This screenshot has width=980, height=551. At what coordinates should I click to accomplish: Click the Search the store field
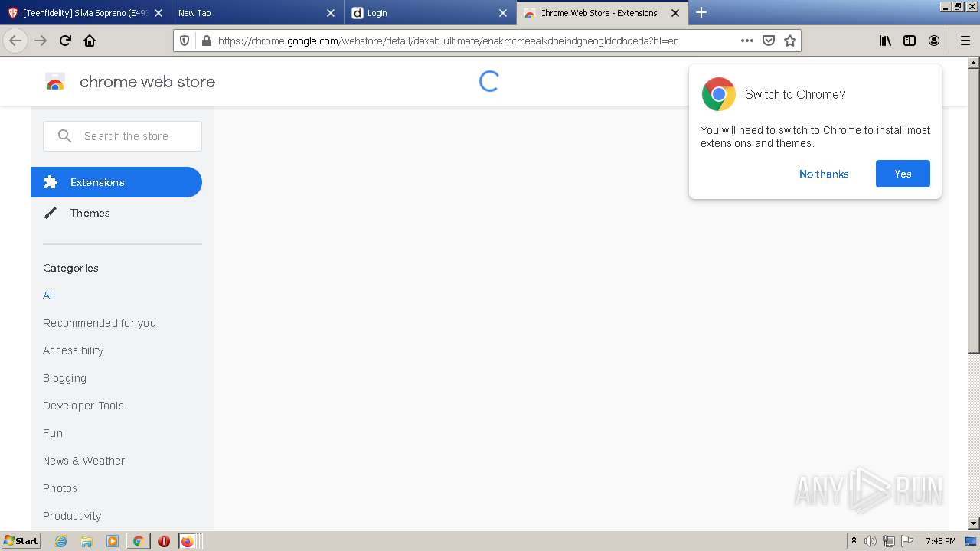coord(122,136)
